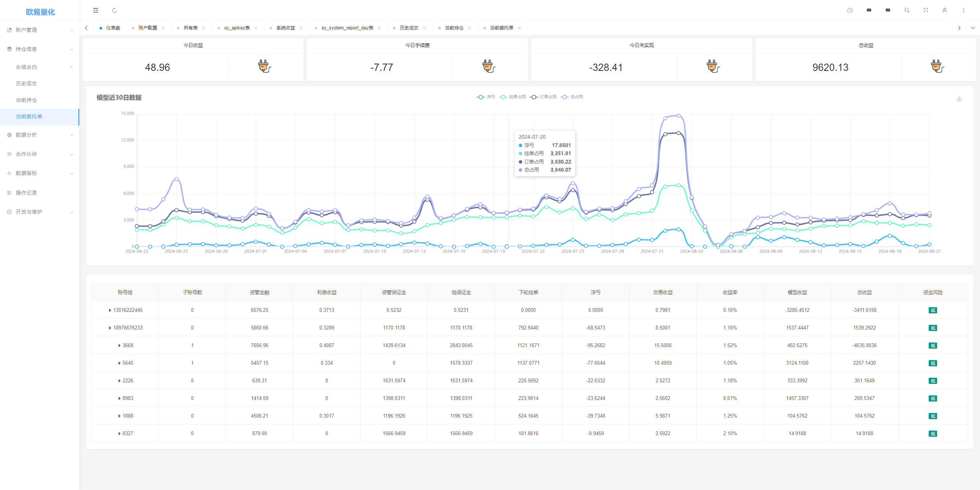Click the plug icon in 今日收益 card
The width and height of the screenshot is (980, 490).
(264, 67)
